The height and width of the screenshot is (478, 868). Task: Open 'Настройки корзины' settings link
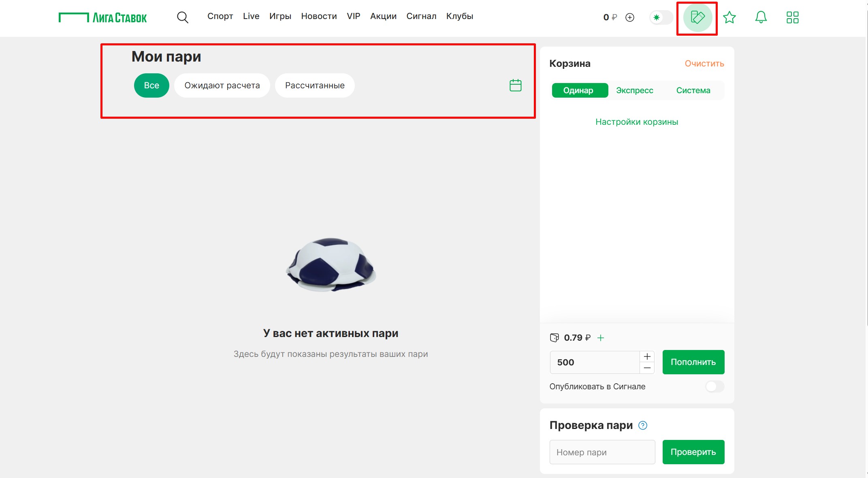coord(636,122)
